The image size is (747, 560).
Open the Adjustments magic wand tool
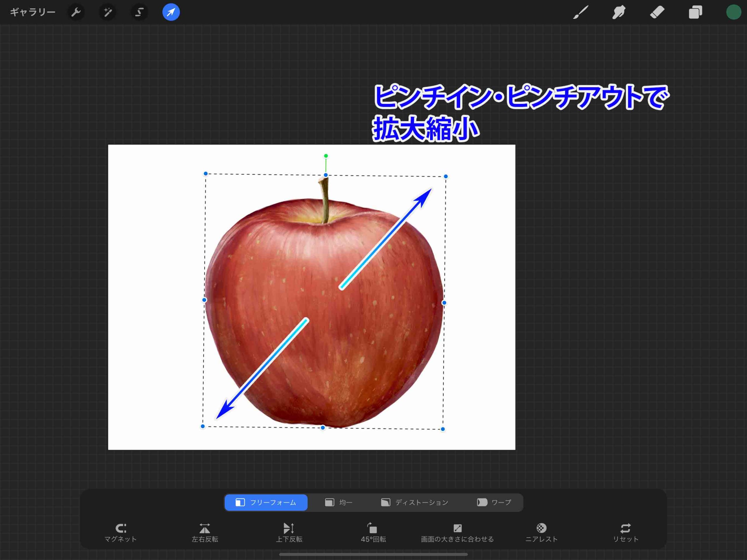(108, 12)
